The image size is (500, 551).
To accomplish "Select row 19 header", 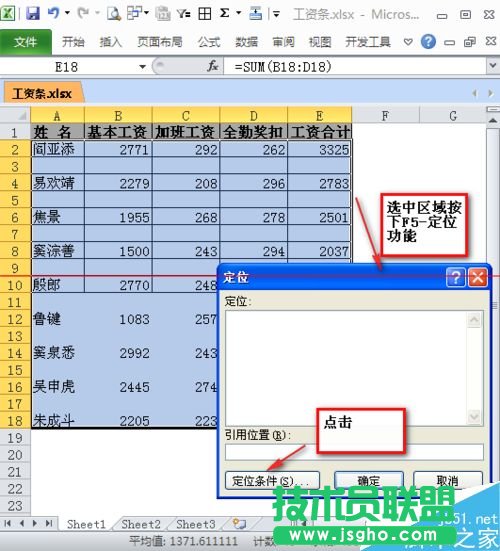I will tap(15, 438).
